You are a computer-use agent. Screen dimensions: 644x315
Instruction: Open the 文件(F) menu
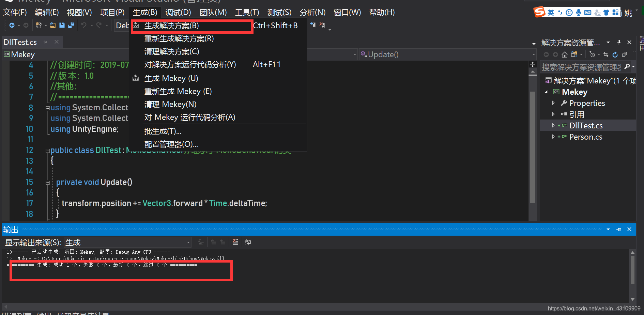[15, 13]
